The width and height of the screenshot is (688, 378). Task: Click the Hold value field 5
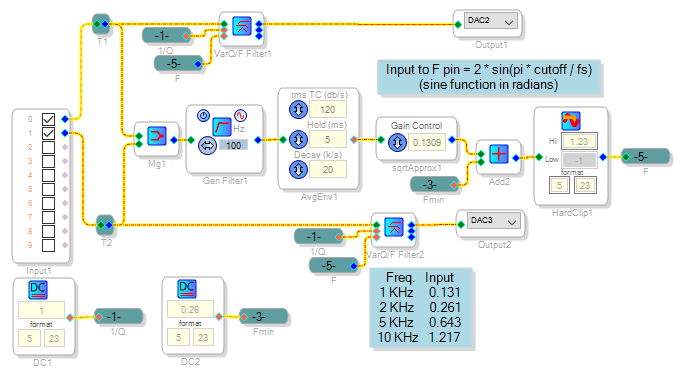click(x=328, y=140)
